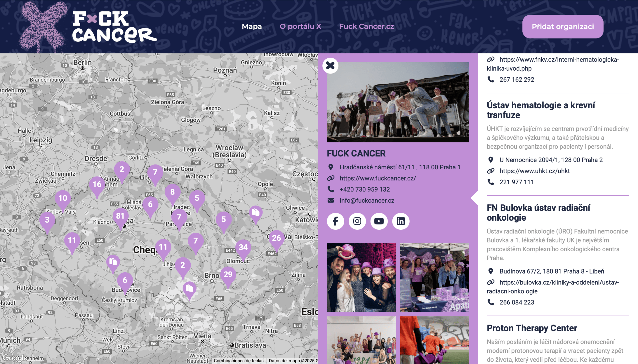
Task: Click the map cluster marker labeled 34
Action: coord(243,248)
